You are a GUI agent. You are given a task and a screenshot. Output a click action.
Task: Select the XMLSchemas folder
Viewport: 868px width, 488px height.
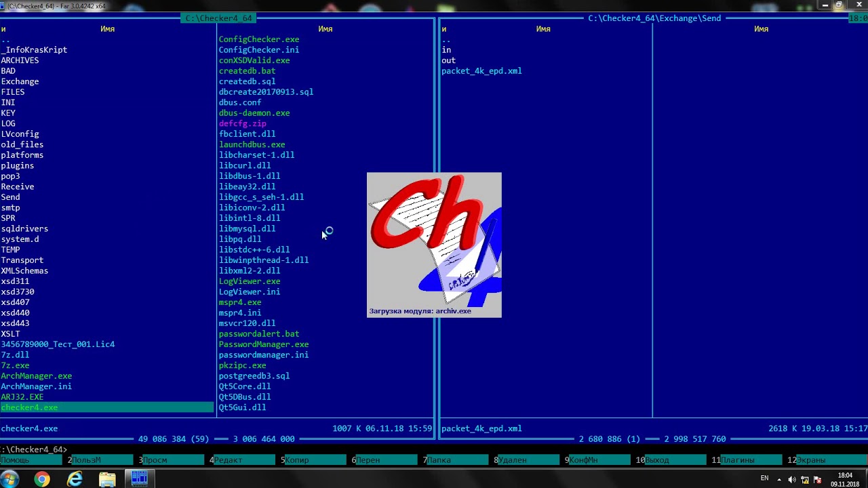(24, 270)
